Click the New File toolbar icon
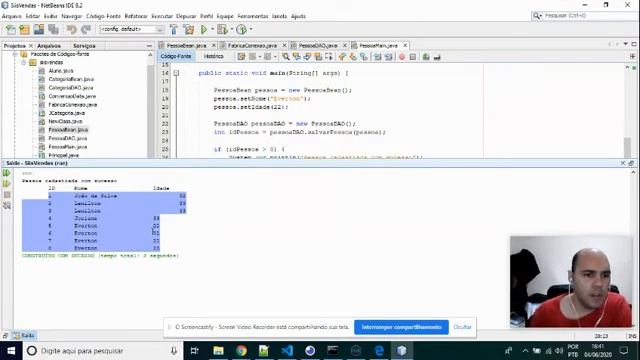The height and width of the screenshot is (360, 640). click(11, 29)
